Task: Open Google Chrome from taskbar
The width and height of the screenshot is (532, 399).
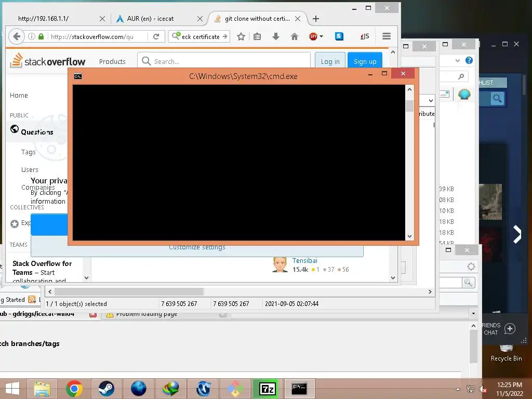Action: (x=74, y=389)
